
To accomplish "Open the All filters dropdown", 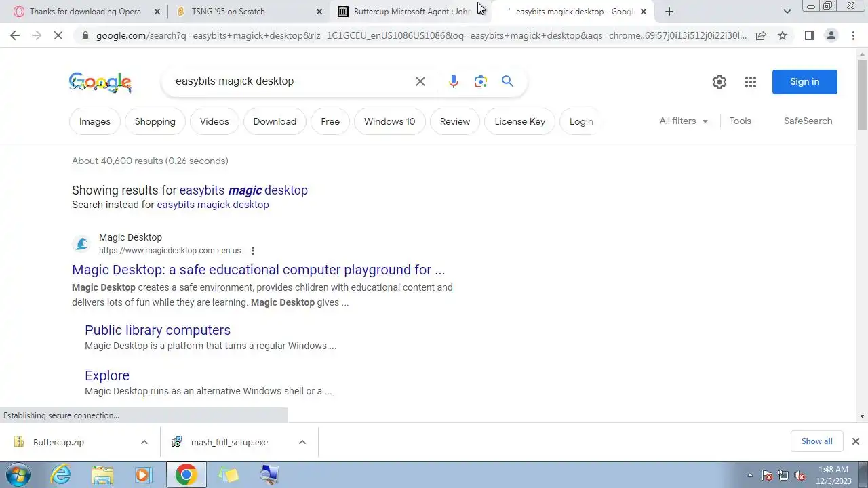I will 684,121.
